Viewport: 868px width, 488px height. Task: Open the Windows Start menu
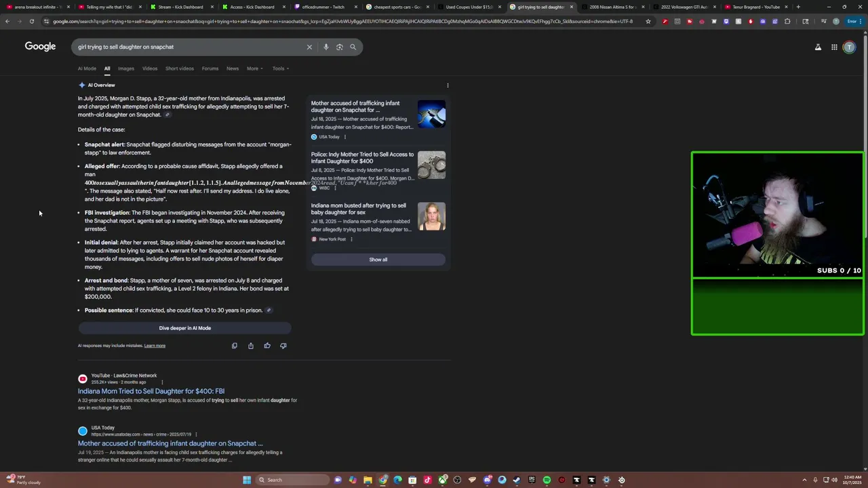(x=247, y=480)
